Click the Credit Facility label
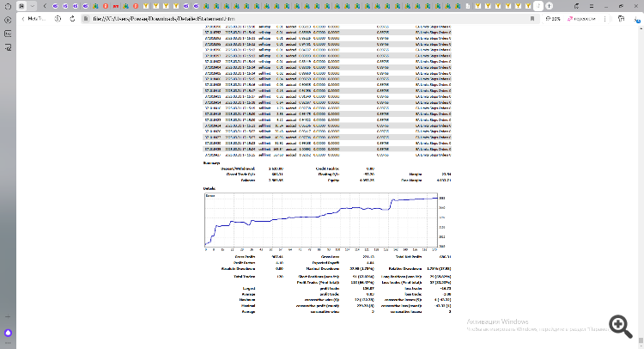Image resolution: width=644 pixels, height=349 pixels. coord(327,168)
